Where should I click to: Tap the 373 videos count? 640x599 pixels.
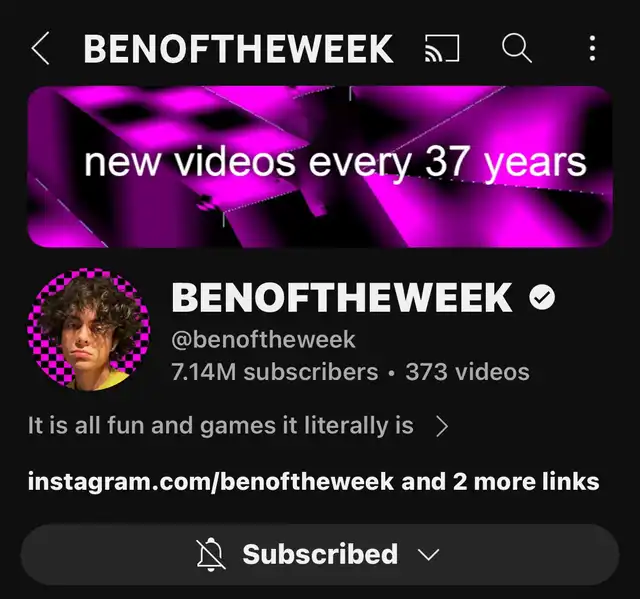[467, 372]
